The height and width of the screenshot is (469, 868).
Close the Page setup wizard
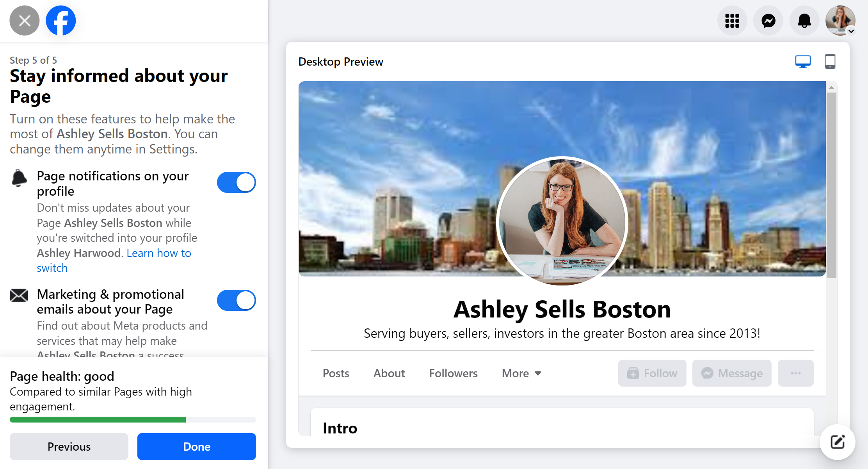tap(24, 21)
